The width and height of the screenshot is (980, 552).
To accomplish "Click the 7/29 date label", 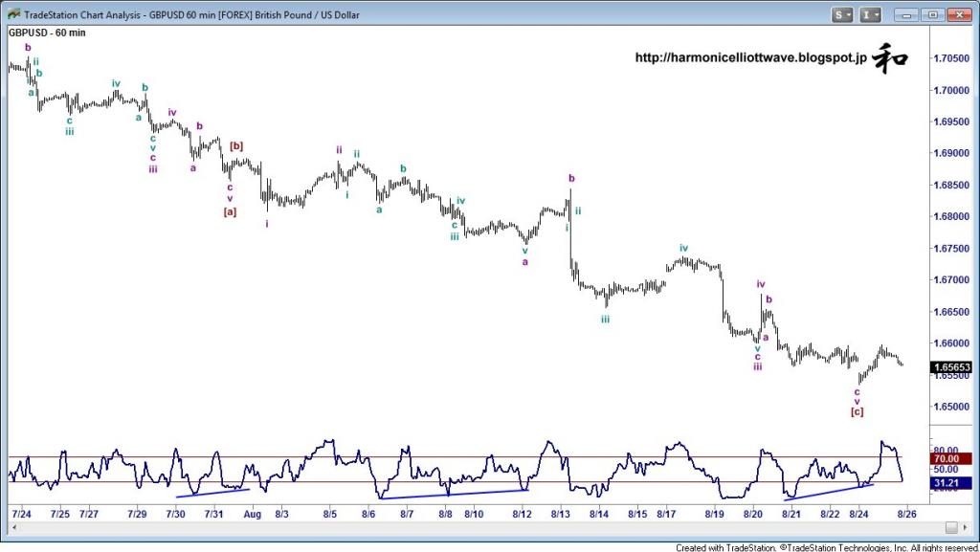I will point(137,514).
